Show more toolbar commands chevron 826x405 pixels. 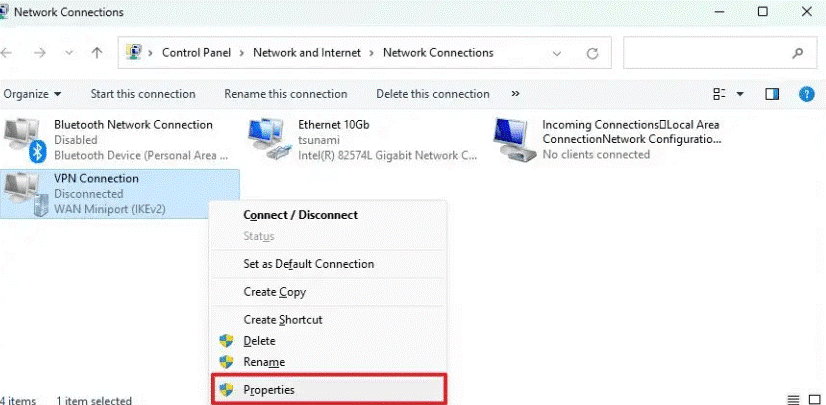coord(515,94)
